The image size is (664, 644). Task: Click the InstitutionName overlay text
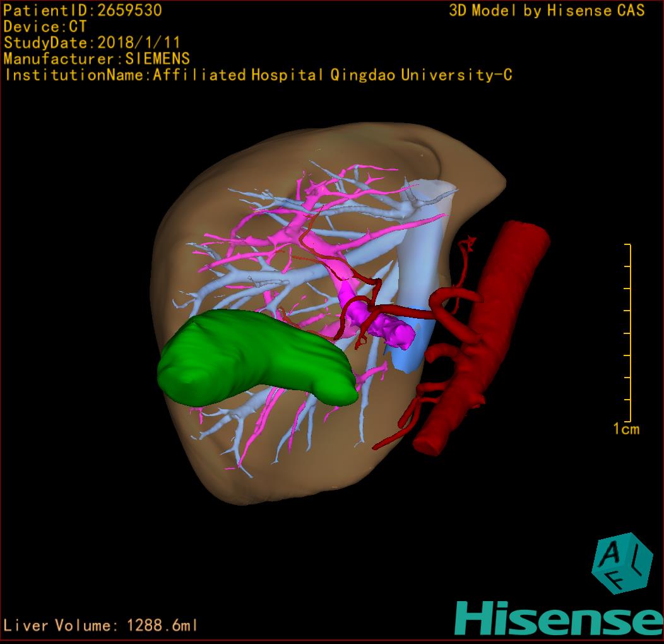(x=258, y=75)
